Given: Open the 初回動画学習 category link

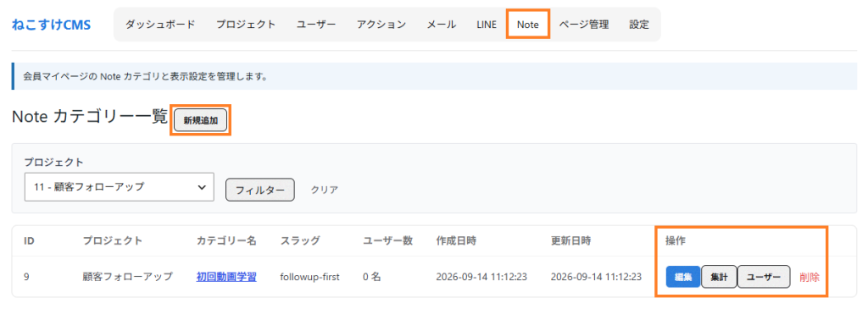Looking at the screenshot, I should [226, 277].
